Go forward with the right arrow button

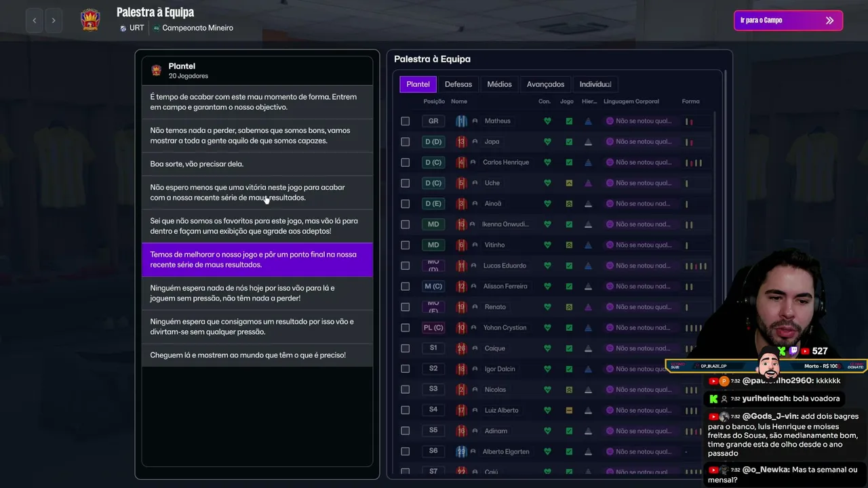(x=54, y=20)
